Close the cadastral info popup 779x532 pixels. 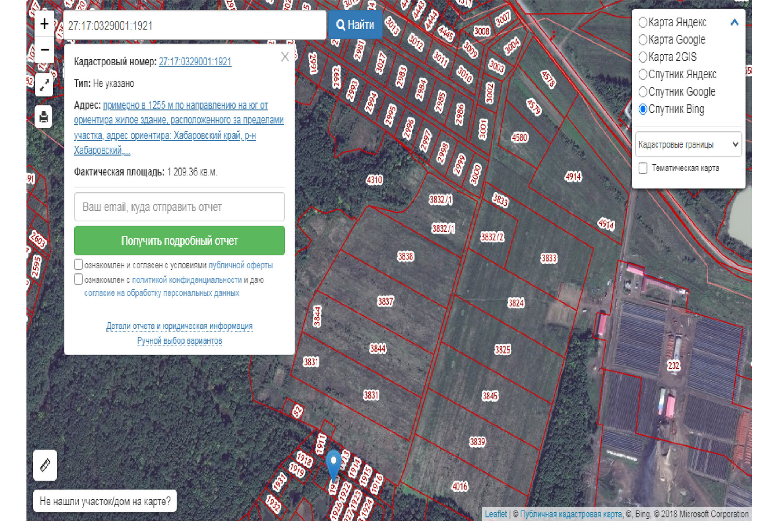point(285,57)
